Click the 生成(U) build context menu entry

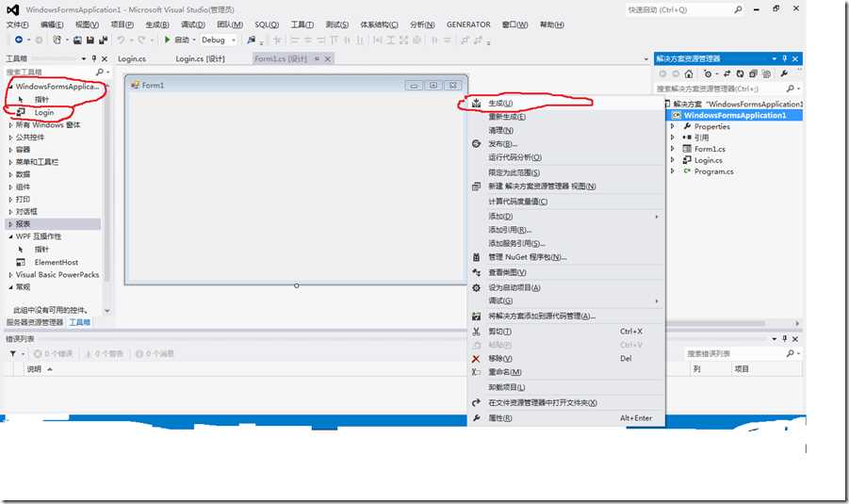point(565,103)
